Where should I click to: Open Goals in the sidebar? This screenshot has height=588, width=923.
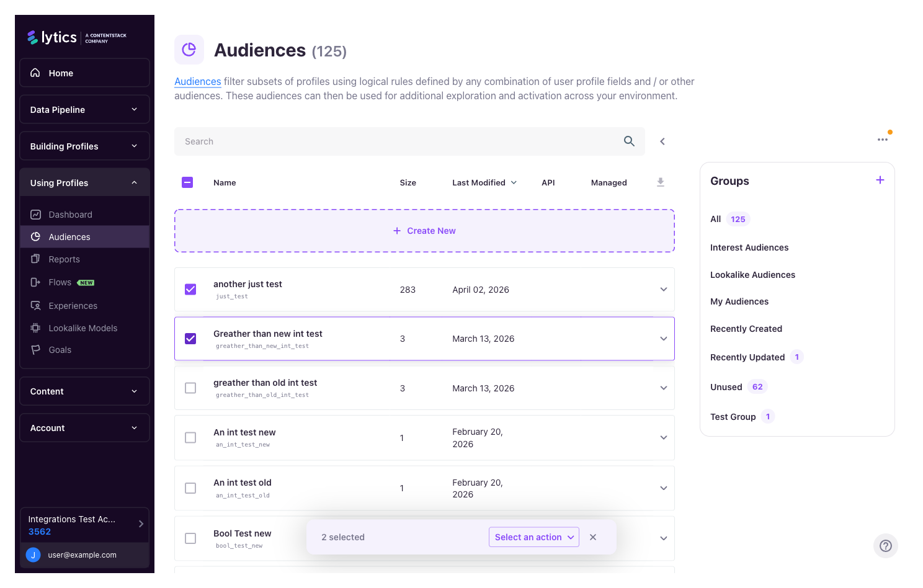pos(60,349)
